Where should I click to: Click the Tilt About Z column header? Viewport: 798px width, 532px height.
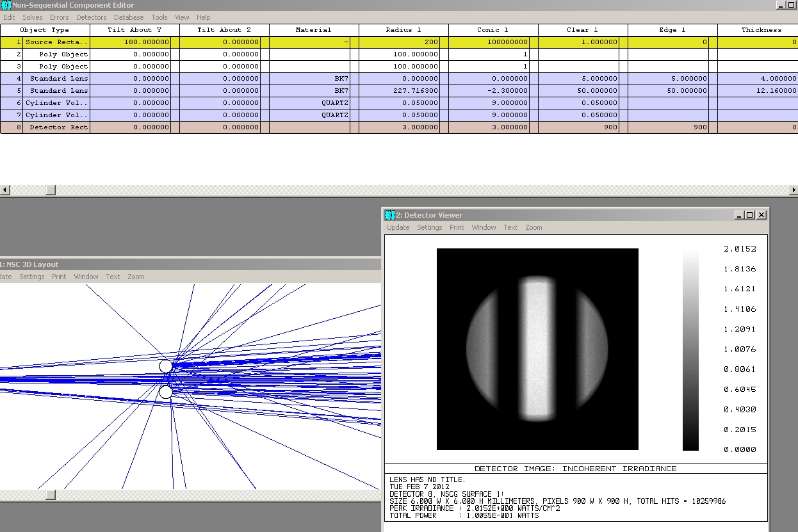(224, 30)
